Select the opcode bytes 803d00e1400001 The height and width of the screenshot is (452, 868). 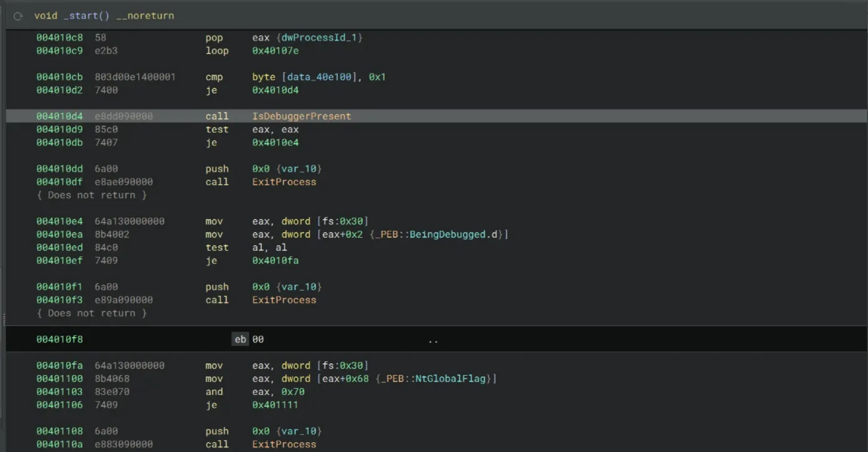point(135,77)
